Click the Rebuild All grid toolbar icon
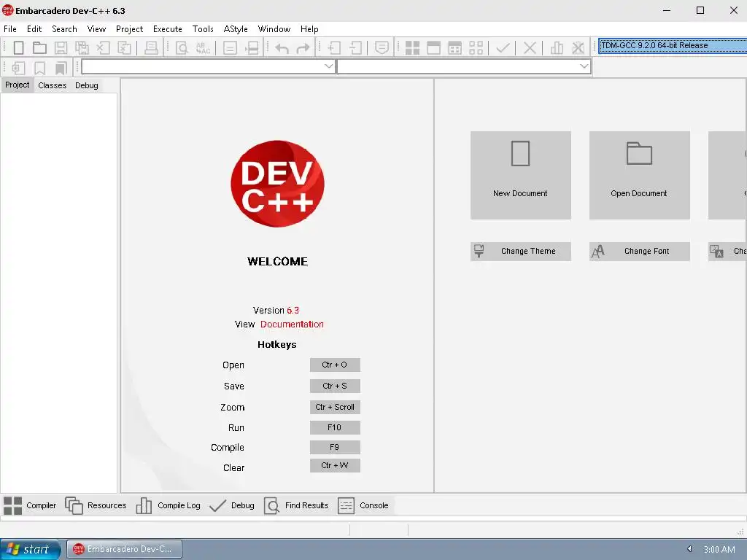Screen dimensions: 747x560 pyautogui.click(x=476, y=47)
